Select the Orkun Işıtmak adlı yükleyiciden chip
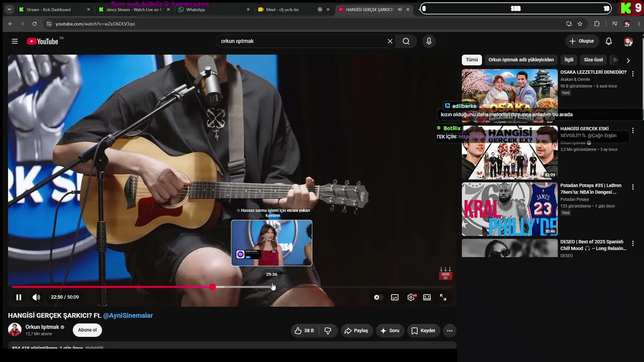 (x=521, y=60)
